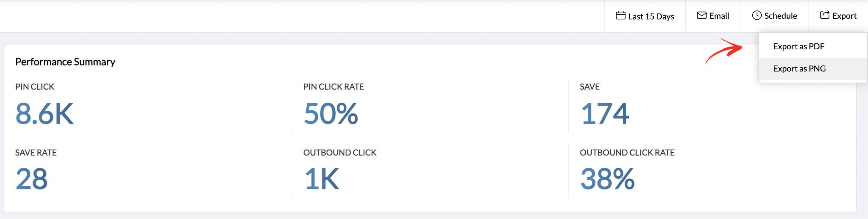Expand the Export dropdown label
868x219 pixels.
pos(844,16)
